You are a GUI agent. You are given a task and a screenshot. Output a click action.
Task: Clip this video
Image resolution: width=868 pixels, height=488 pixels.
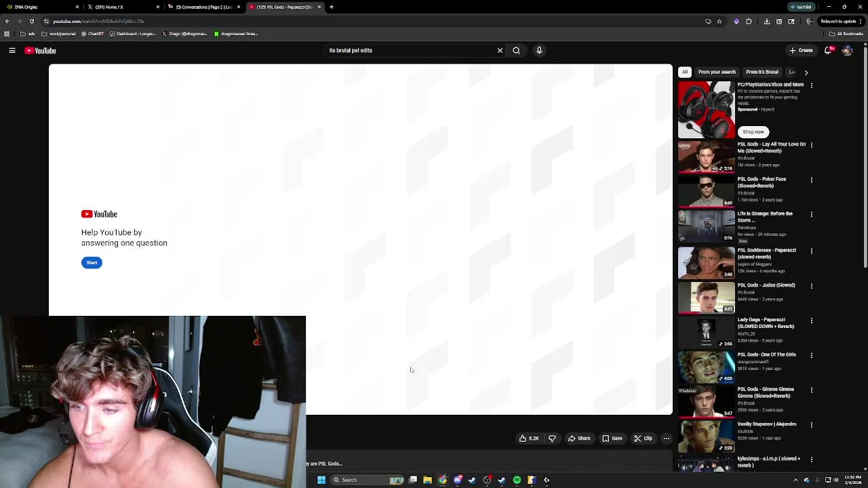(643, 439)
